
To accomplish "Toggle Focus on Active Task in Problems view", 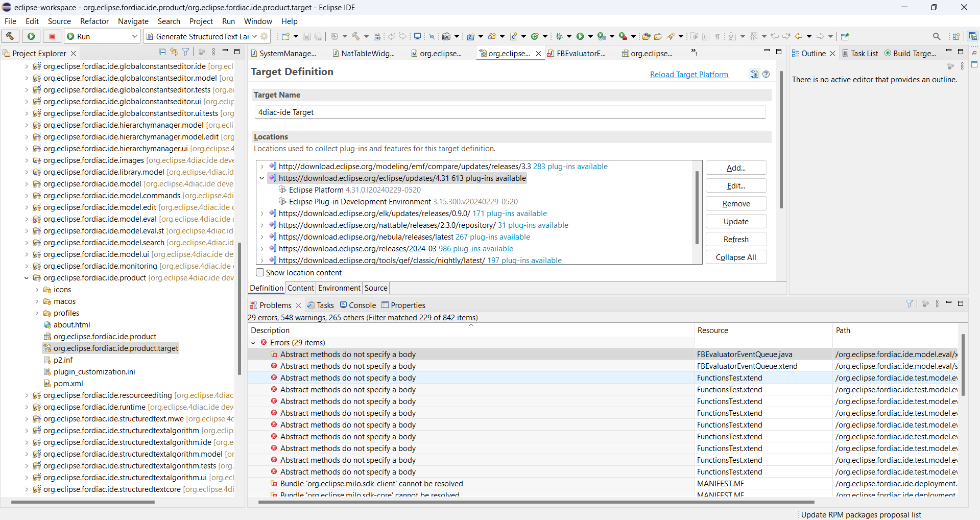I will [925, 303].
